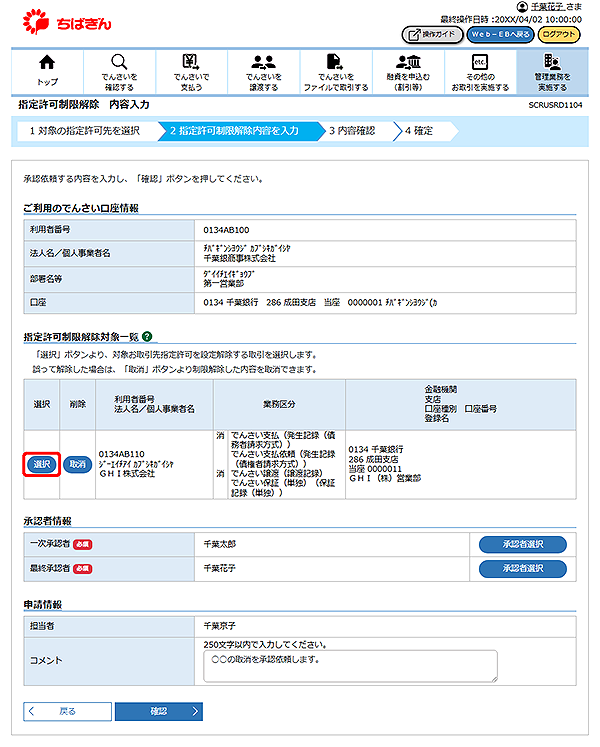
Task: Open でんさいで支払う menu
Action: 191,71
